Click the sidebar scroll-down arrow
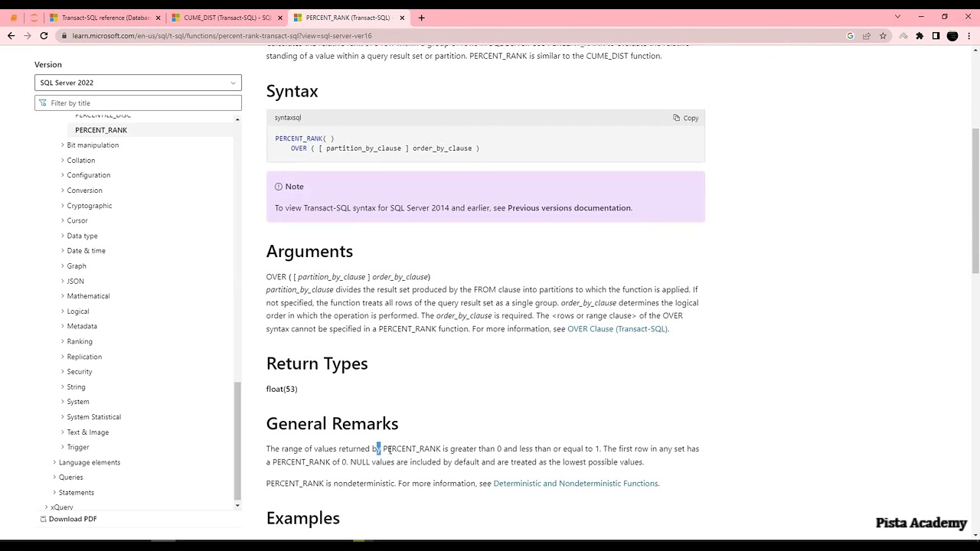Image resolution: width=980 pixels, height=551 pixels. point(237,505)
